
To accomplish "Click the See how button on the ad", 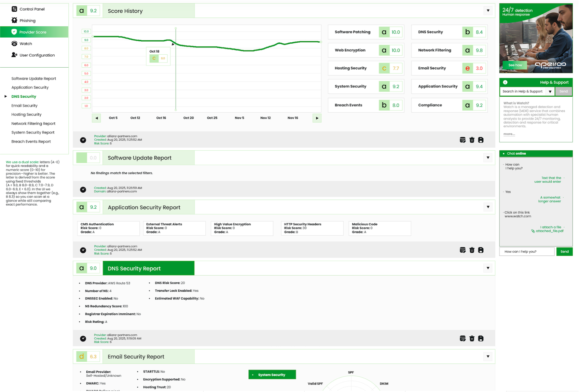I will (515, 65).
